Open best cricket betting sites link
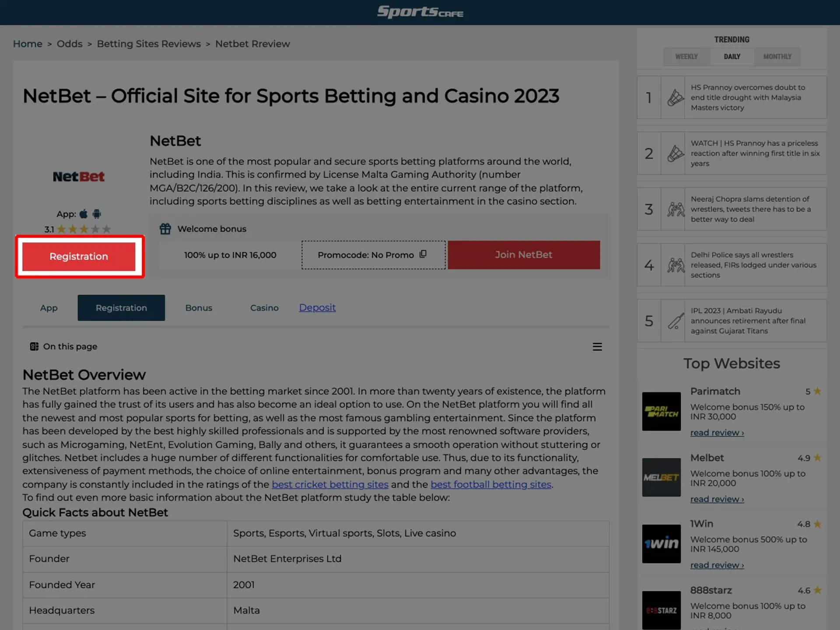 330,484
